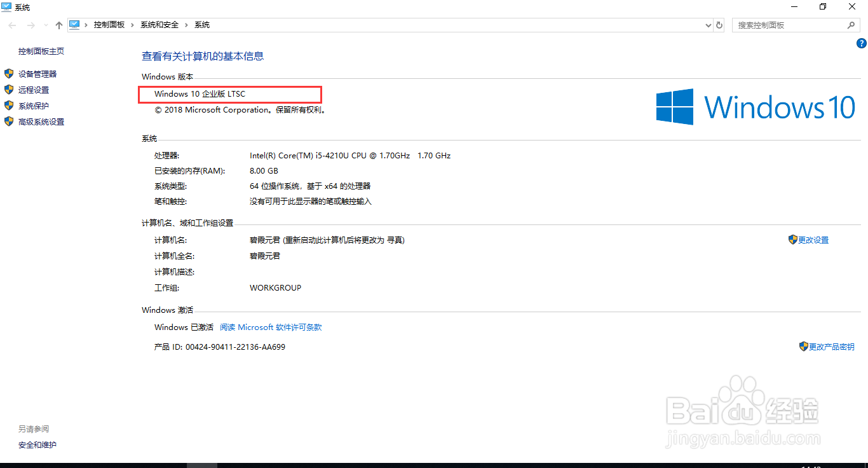Click 更改设置 link
The image size is (868, 468).
(813, 240)
